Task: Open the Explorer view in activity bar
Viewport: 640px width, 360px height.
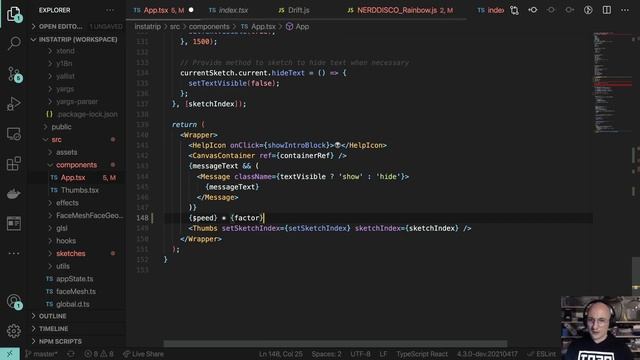Action: [14, 14]
